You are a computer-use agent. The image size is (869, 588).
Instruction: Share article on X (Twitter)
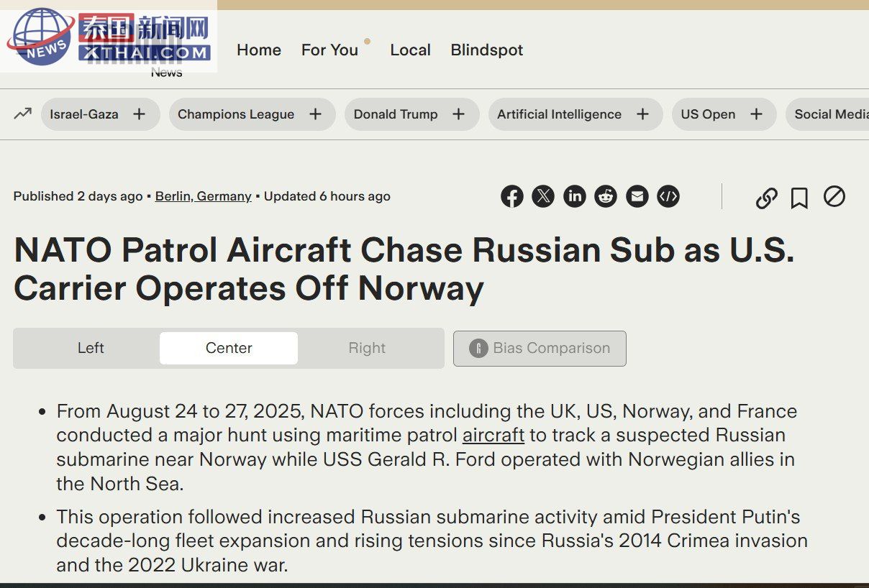543,196
